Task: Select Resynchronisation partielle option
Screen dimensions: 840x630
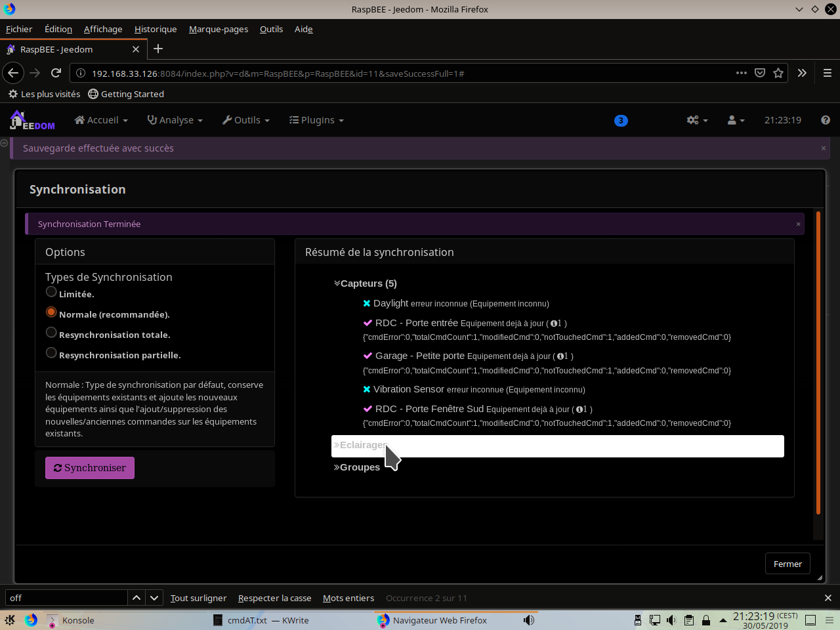Action: pos(51,353)
